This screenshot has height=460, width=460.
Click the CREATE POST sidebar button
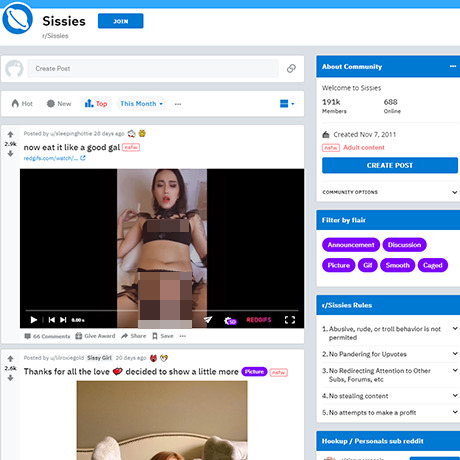click(390, 165)
